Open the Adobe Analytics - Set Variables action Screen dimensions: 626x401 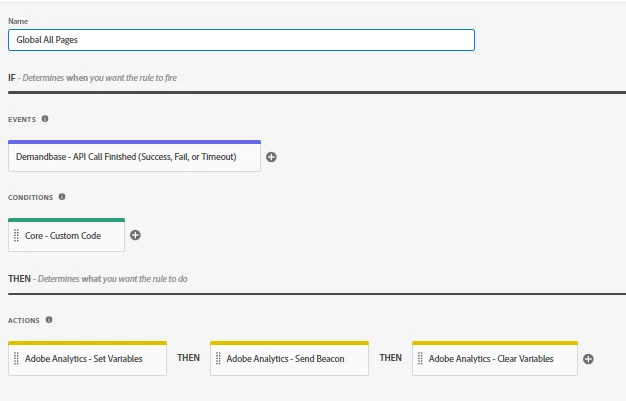point(87,358)
